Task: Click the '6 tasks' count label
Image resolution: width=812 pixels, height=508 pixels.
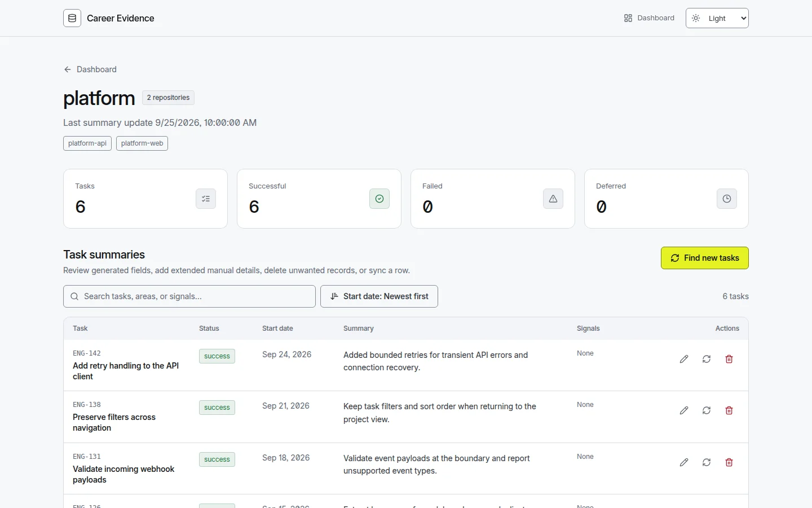Action: [736, 296]
